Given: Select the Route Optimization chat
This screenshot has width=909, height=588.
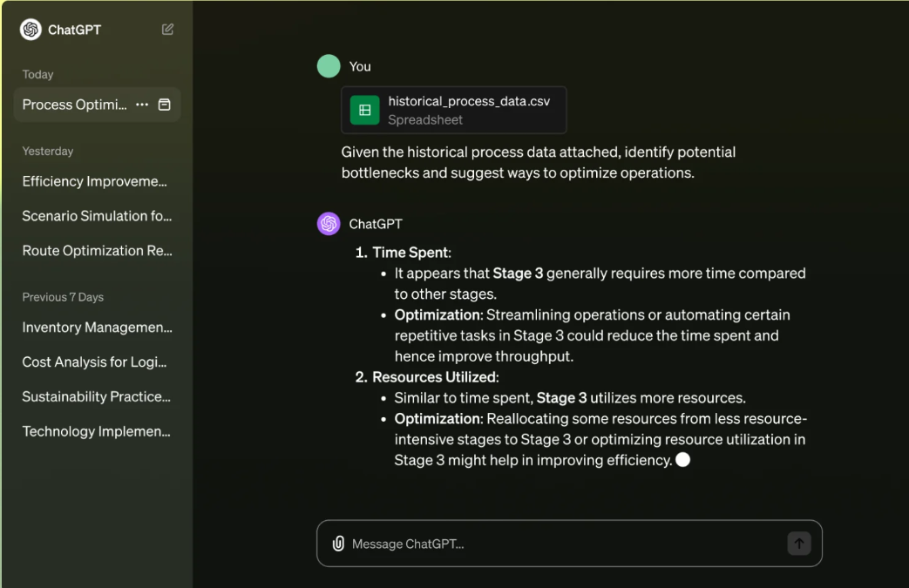Looking at the screenshot, I should pyautogui.click(x=97, y=251).
